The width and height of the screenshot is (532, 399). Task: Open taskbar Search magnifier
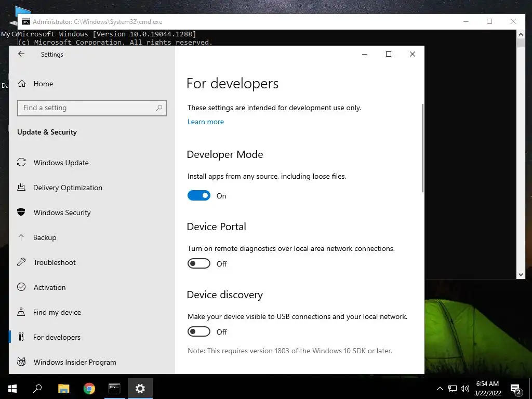pos(37,389)
